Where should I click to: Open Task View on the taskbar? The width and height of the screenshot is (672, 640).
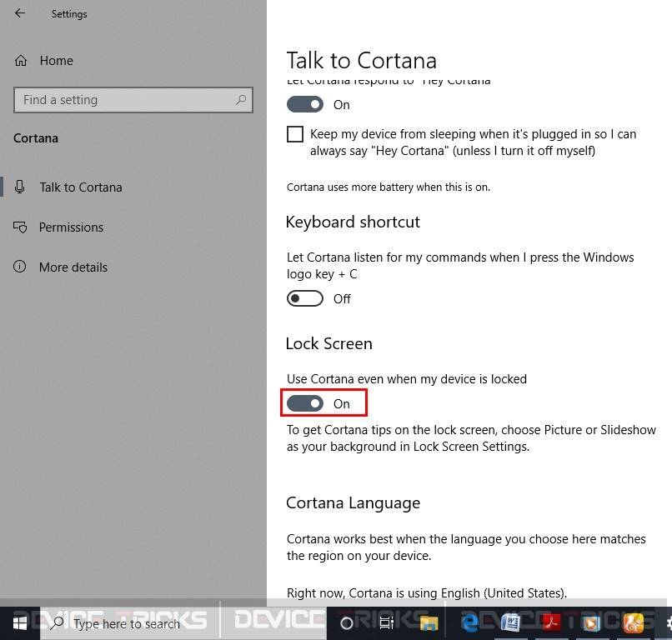pos(386,622)
